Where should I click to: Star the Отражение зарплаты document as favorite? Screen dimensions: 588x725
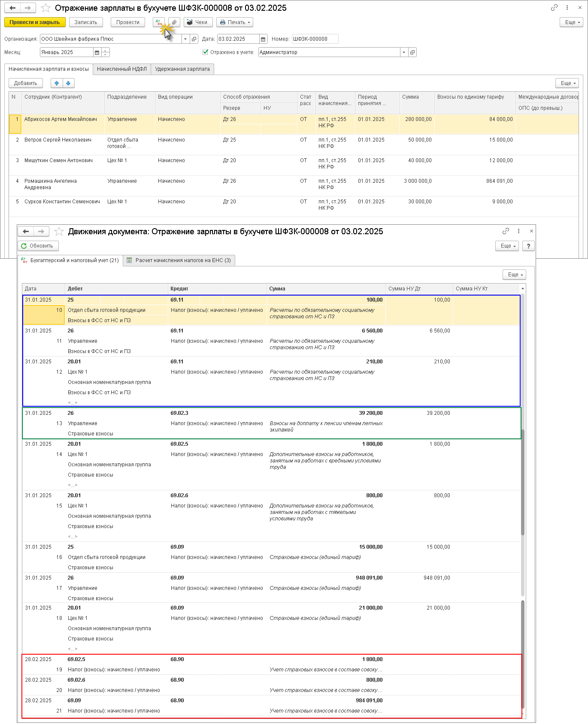pyautogui.click(x=45, y=8)
